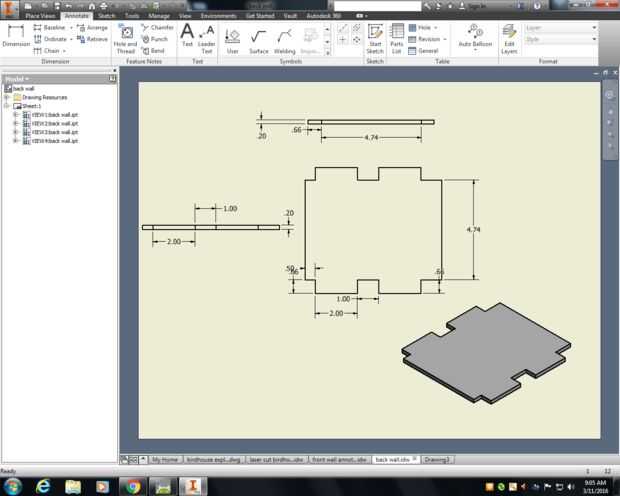620x496 pixels.
Task: Expand the Auto Balloon dropdown arrow
Action: click(x=475, y=50)
